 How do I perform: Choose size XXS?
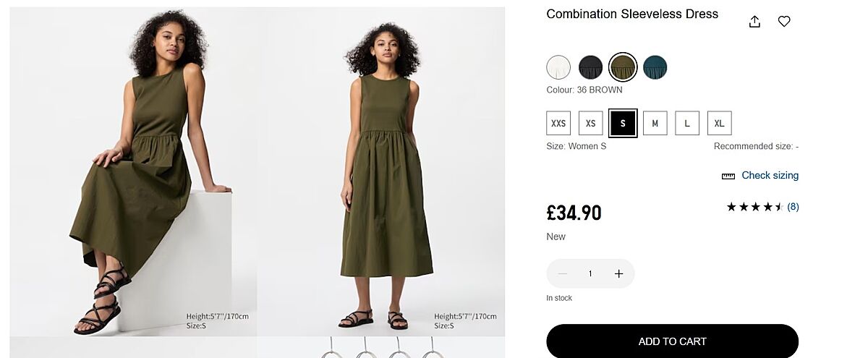click(x=558, y=123)
